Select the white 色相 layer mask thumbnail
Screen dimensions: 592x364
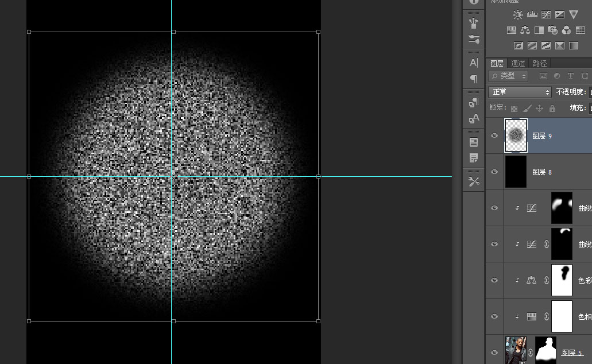tap(562, 316)
